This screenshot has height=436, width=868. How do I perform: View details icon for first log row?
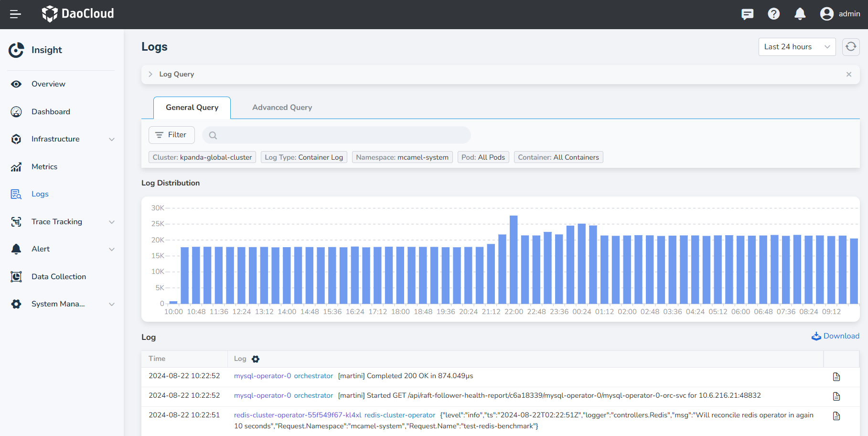point(836,377)
